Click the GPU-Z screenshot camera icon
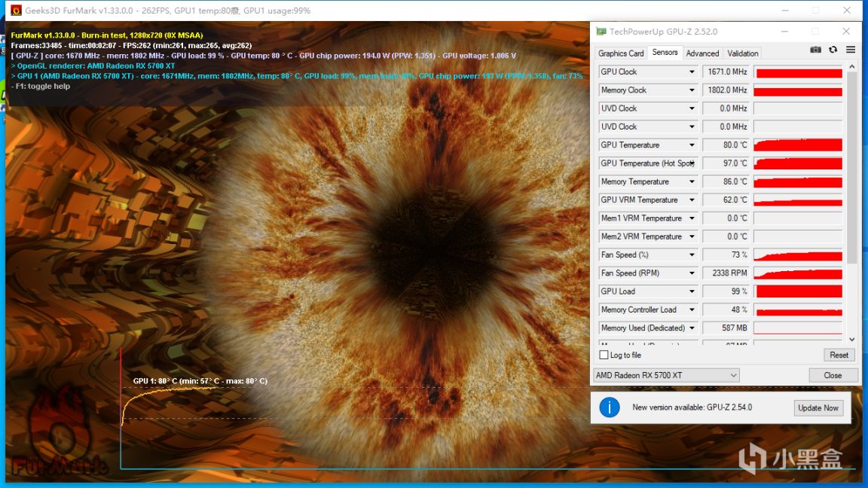 pos(815,50)
